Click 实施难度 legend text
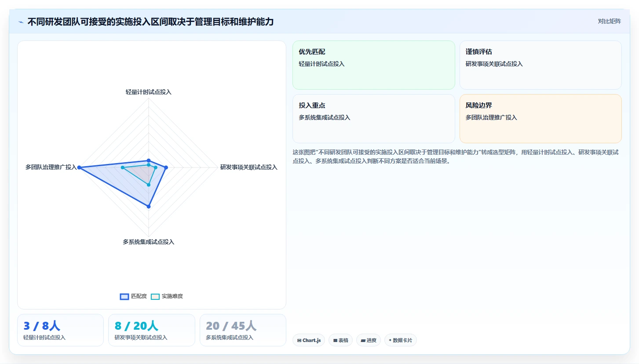This screenshot has width=639, height=364. click(172, 296)
